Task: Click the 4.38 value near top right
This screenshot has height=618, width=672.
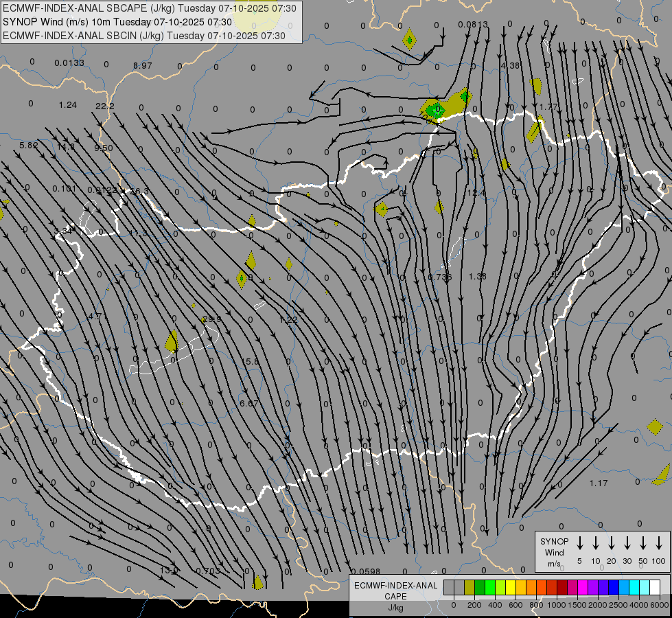Action: 511,66
